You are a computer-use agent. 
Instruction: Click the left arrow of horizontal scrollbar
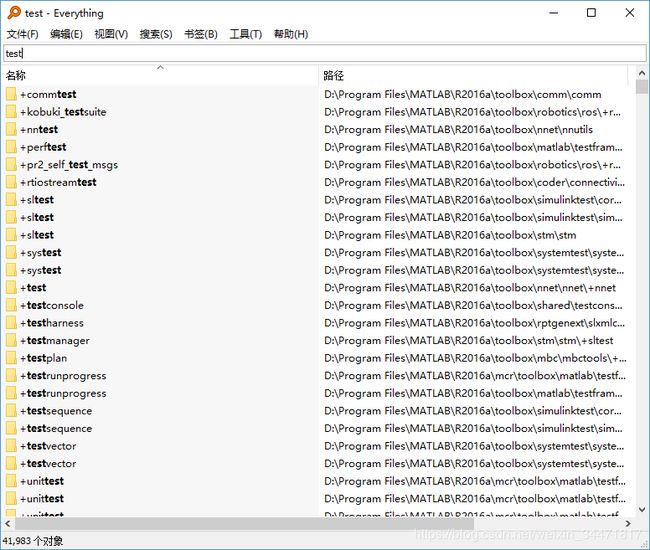click(x=8, y=523)
